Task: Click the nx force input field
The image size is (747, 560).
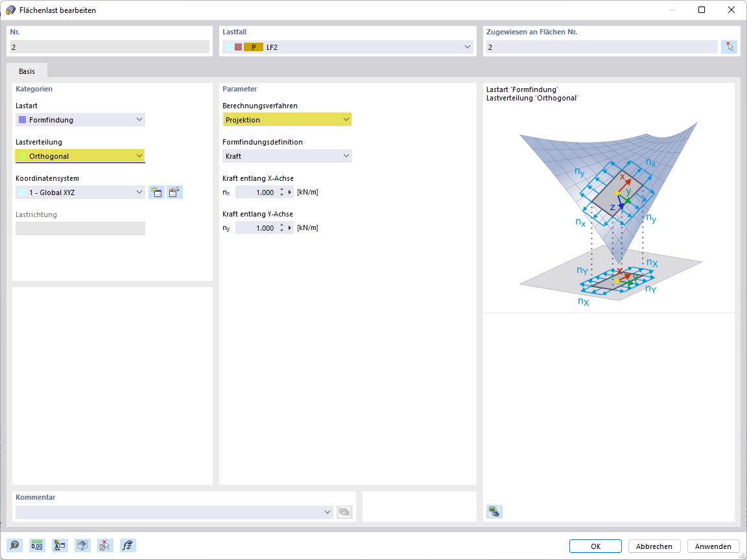Action: 256,192
